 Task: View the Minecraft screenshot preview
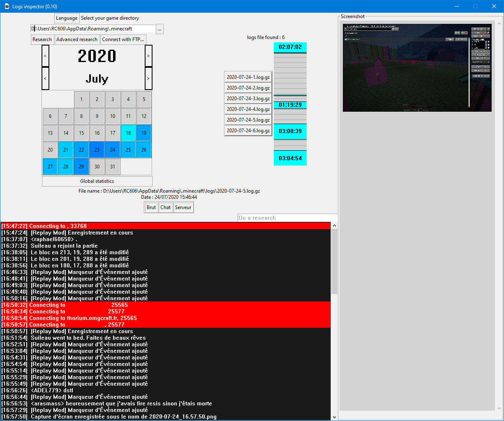click(x=417, y=68)
